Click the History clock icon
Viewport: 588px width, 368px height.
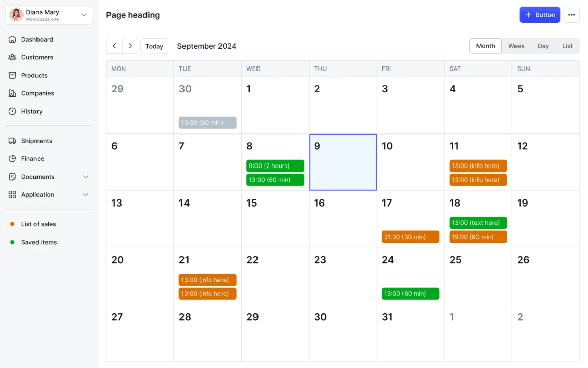pos(13,111)
